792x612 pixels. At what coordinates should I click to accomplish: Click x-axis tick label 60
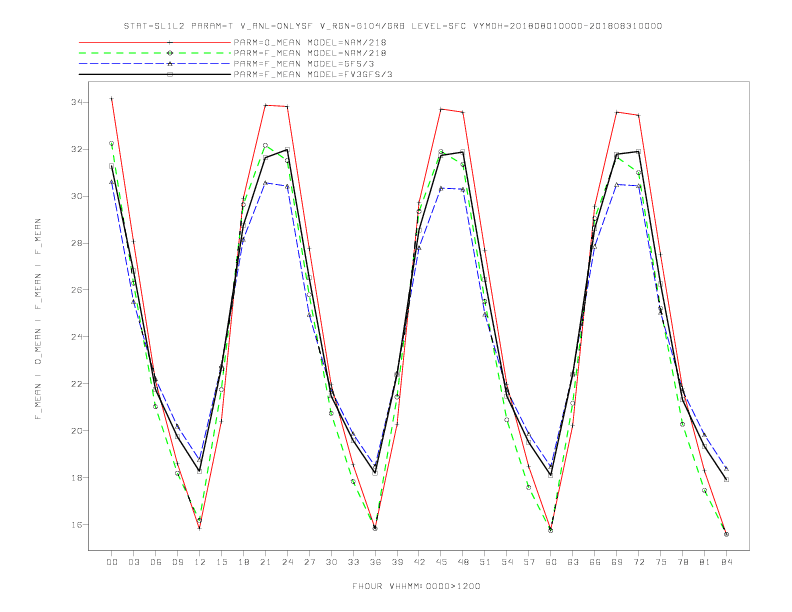click(551, 562)
